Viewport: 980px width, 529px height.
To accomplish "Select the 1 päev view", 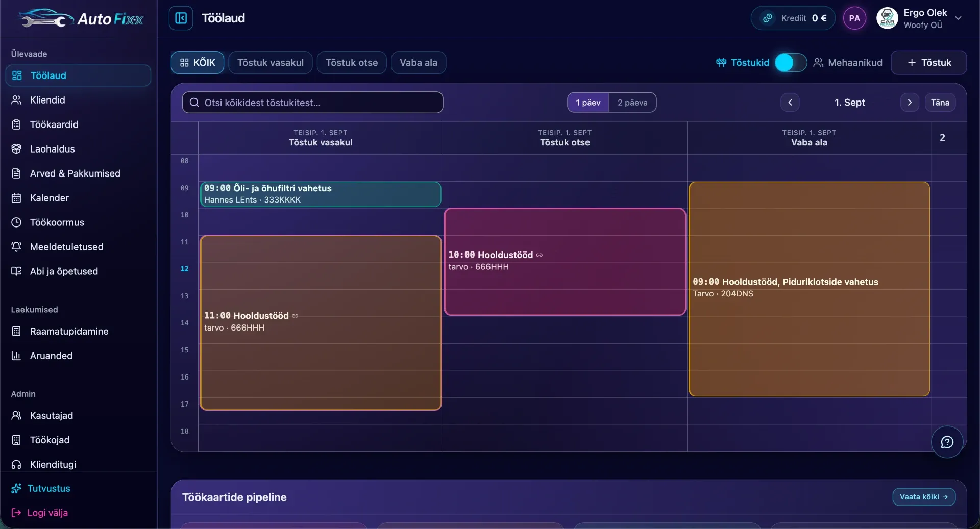I will click(588, 103).
